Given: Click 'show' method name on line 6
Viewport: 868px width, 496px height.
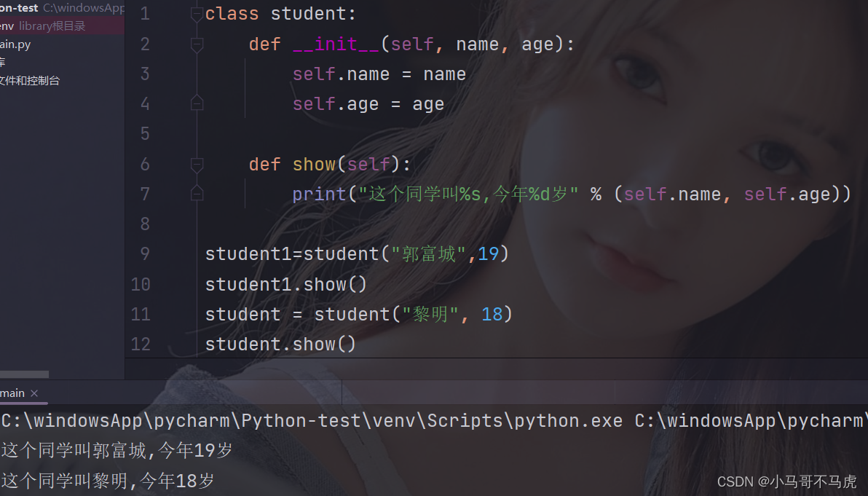Looking at the screenshot, I should click(314, 165).
